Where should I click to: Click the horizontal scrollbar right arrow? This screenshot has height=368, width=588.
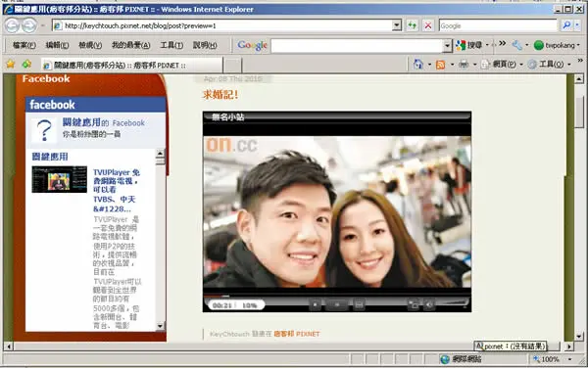tap(569, 346)
